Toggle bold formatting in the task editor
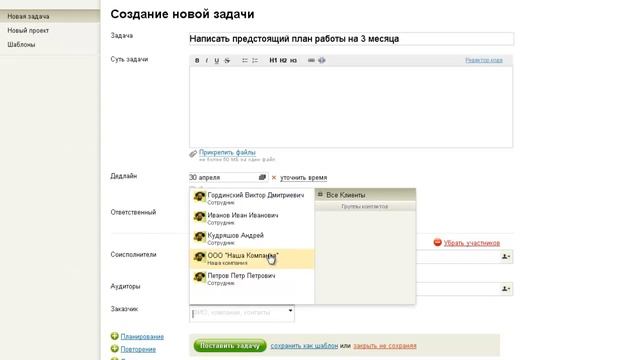The height and width of the screenshot is (360, 640). pos(197,60)
